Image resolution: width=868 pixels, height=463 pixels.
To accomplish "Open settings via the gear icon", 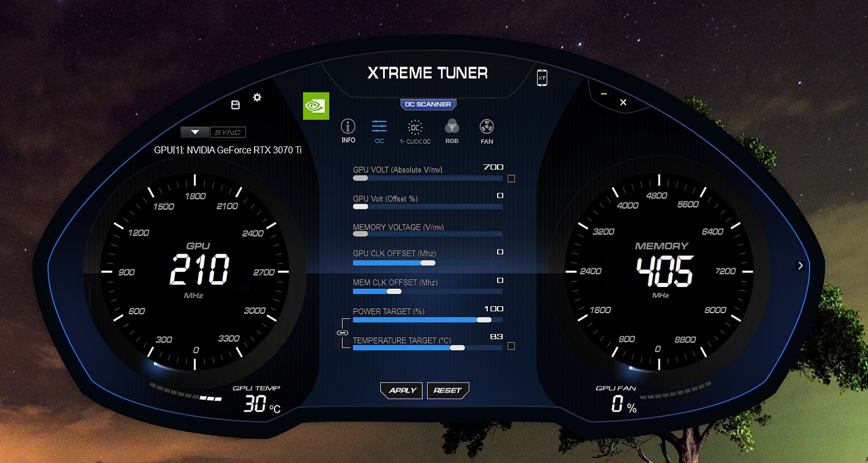I will [x=257, y=97].
